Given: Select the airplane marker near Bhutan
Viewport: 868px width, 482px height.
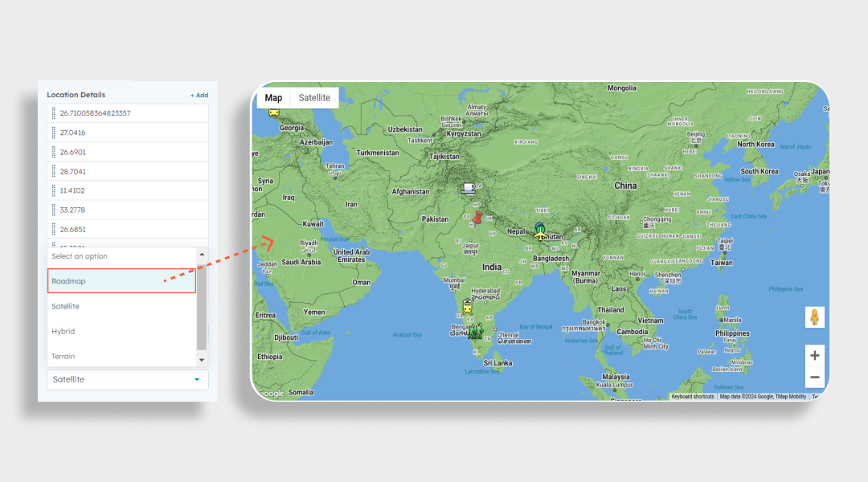Looking at the screenshot, I should click(x=540, y=235).
